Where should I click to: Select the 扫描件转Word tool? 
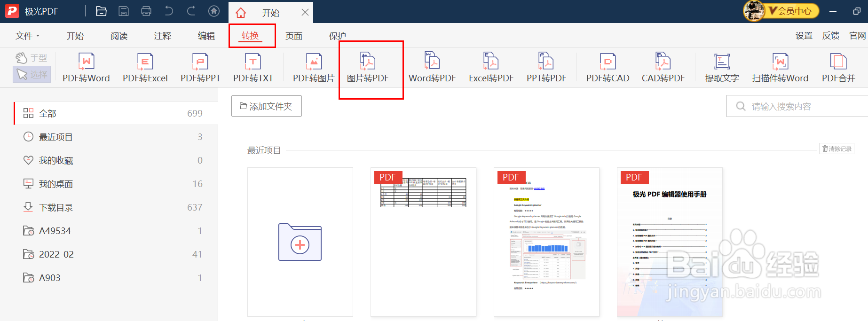(780, 68)
